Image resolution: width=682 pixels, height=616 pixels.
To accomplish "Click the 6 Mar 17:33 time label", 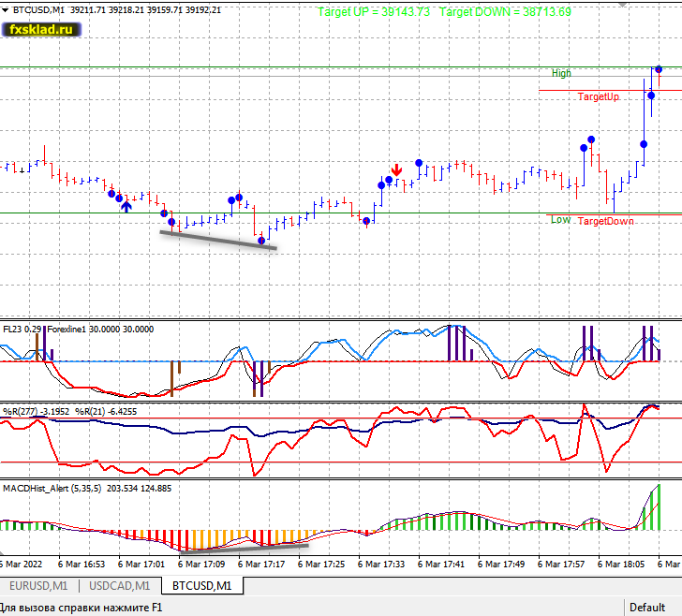I will (x=381, y=564).
